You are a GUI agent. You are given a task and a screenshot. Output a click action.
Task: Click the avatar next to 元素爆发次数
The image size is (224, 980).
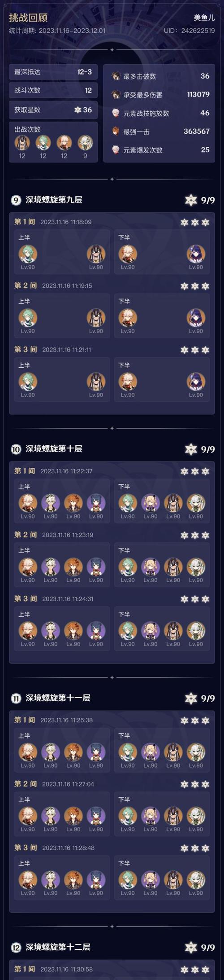[x=116, y=150]
